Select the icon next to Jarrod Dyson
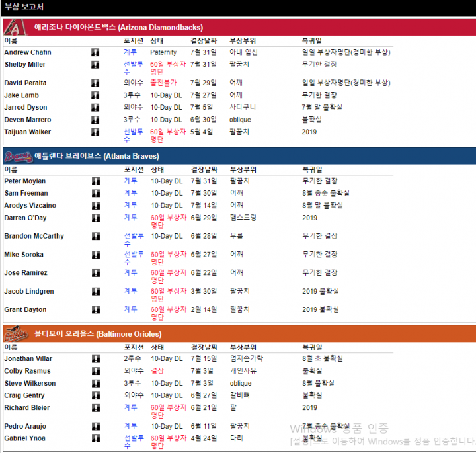 tap(95, 108)
